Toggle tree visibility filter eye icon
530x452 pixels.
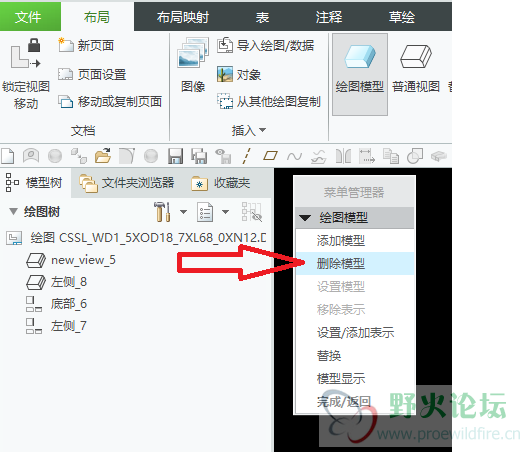tap(252, 212)
